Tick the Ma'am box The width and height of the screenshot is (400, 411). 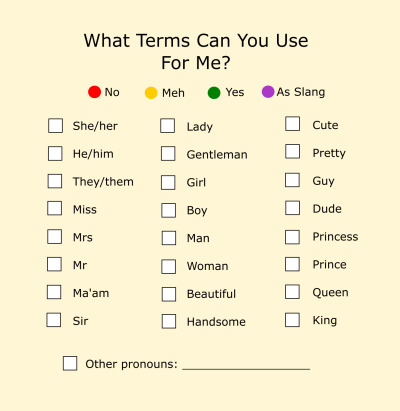(54, 292)
